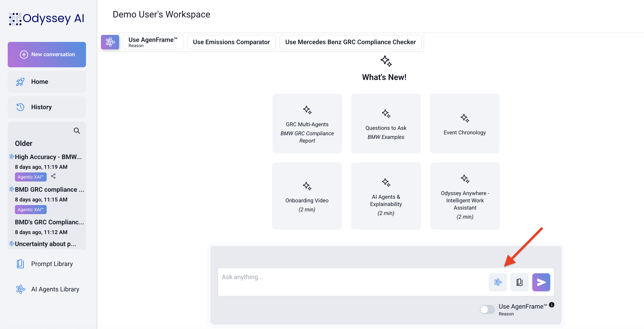
Task: Click the book icon beside Prompt Library
Action: click(20, 264)
